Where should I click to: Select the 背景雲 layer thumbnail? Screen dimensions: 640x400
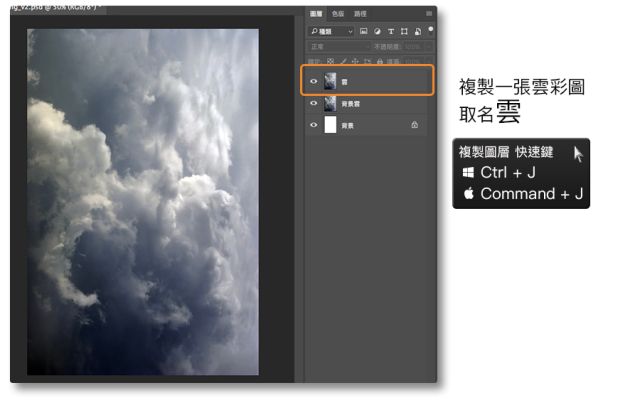click(x=330, y=103)
